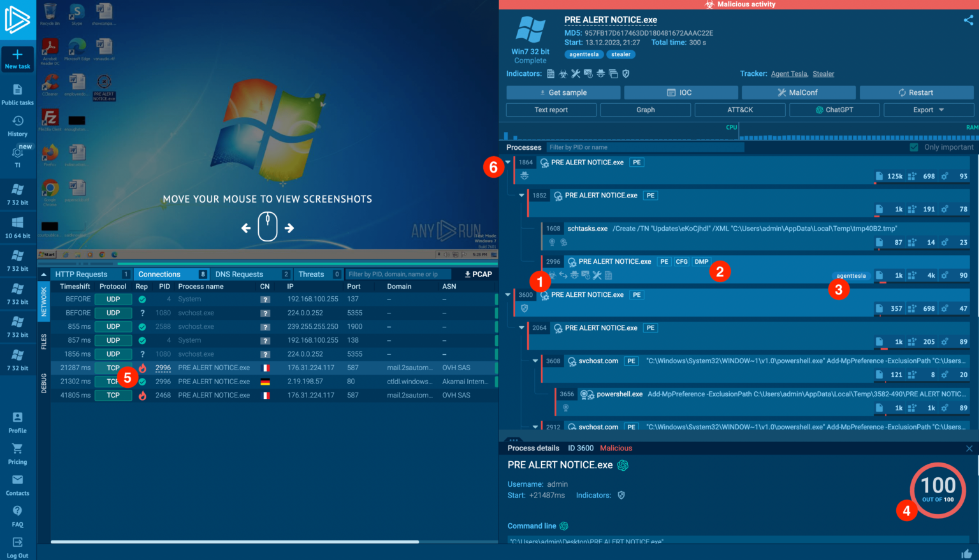The image size is (979, 560).
Task: Open the History sidebar icon
Action: (17, 121)
